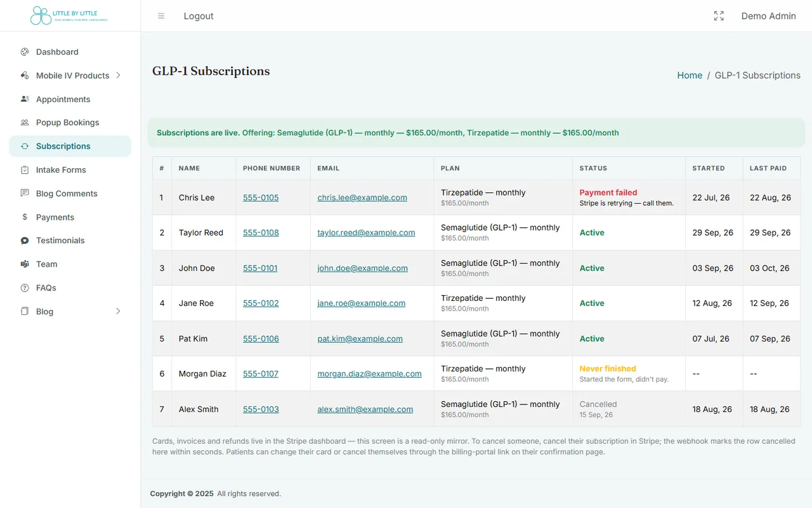
Task: Open morgan.diaz@example.com email link
Action: (369, 373)
